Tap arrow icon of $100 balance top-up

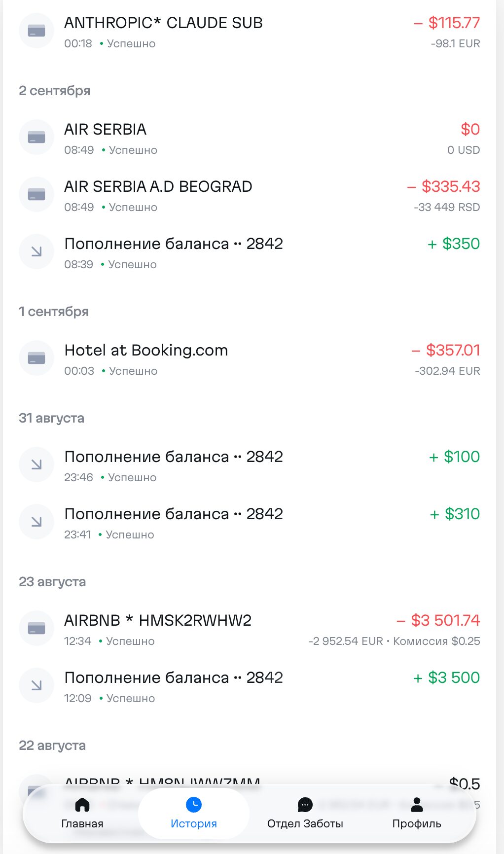(36, 464)
